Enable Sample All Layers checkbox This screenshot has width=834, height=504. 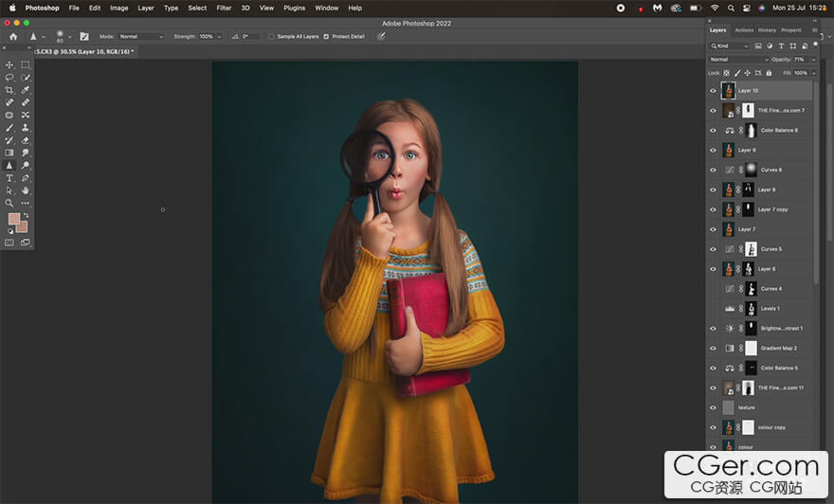pyautogui.click(x=271, y=37)
